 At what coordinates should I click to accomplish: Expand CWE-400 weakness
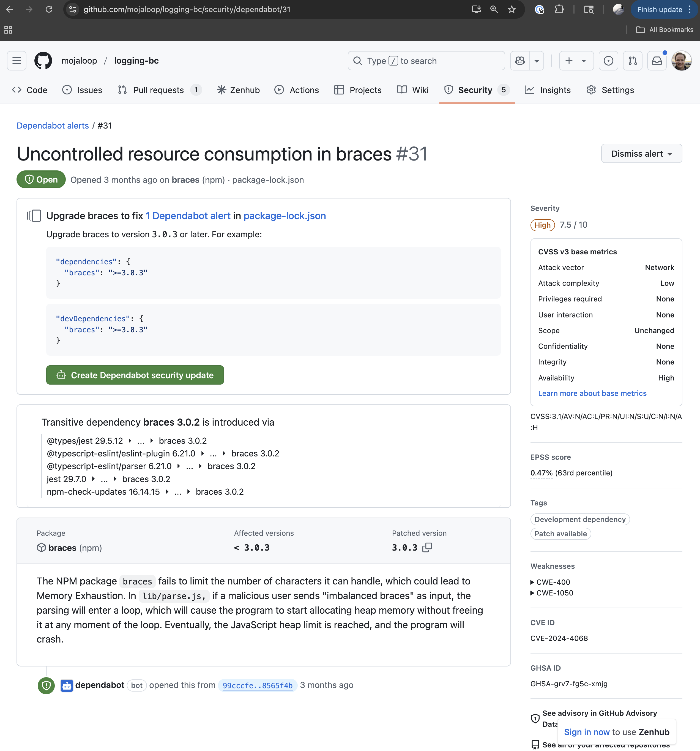[x=551, y=582]
